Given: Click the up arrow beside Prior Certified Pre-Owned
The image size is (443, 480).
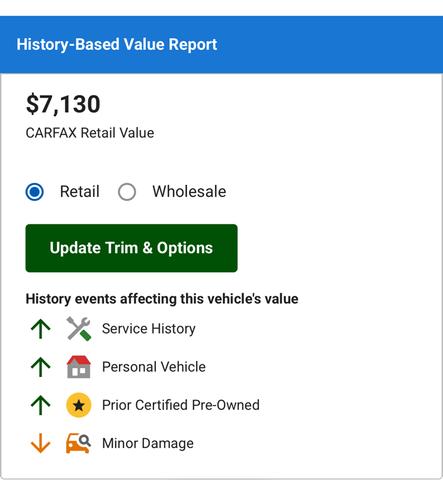Looking at the screenshot, I should (x=40, y=405).
